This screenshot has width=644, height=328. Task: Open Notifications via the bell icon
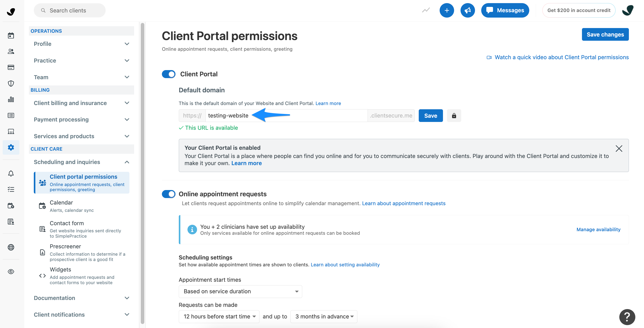[11, 173]
